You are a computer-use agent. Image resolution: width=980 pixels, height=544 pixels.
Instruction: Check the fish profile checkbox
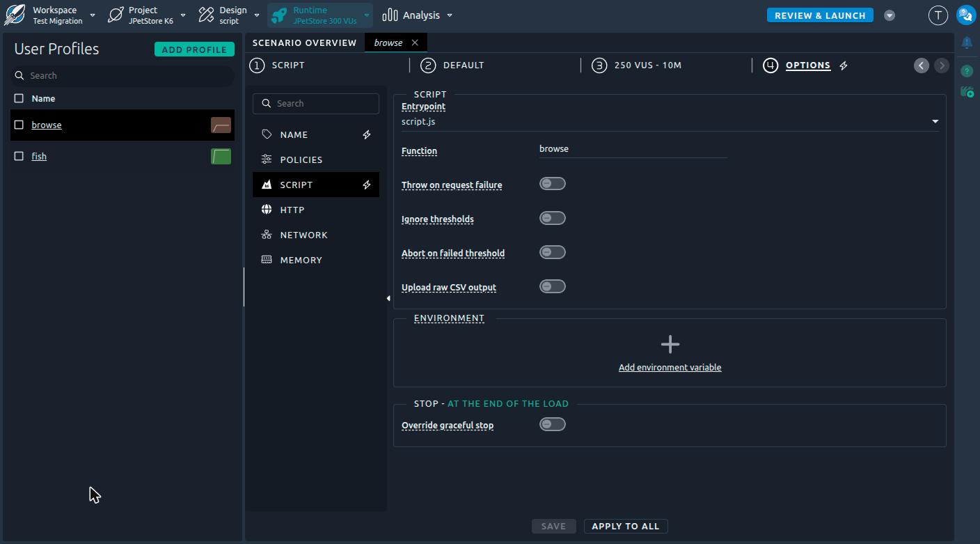pyautogui.click(x=19, y=156)
